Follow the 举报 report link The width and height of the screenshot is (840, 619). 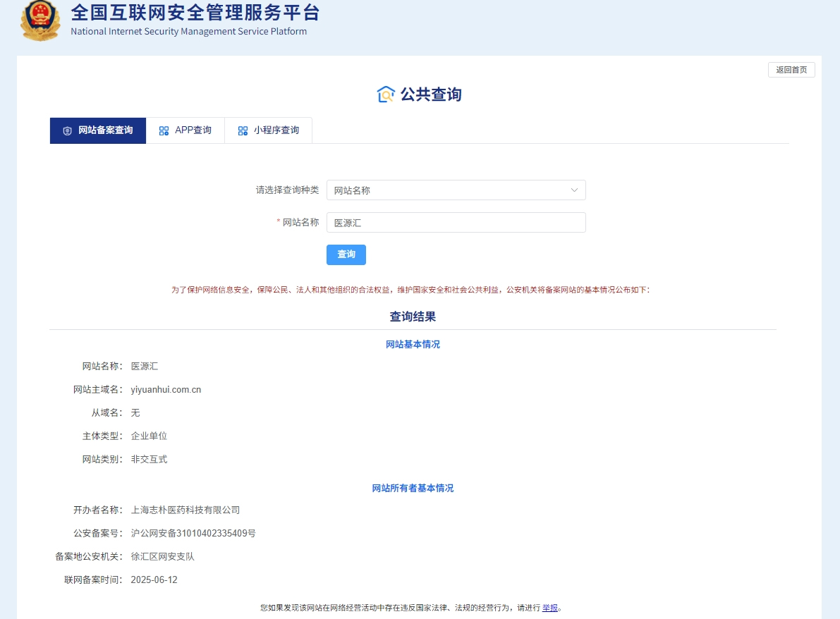coord(550,608)
